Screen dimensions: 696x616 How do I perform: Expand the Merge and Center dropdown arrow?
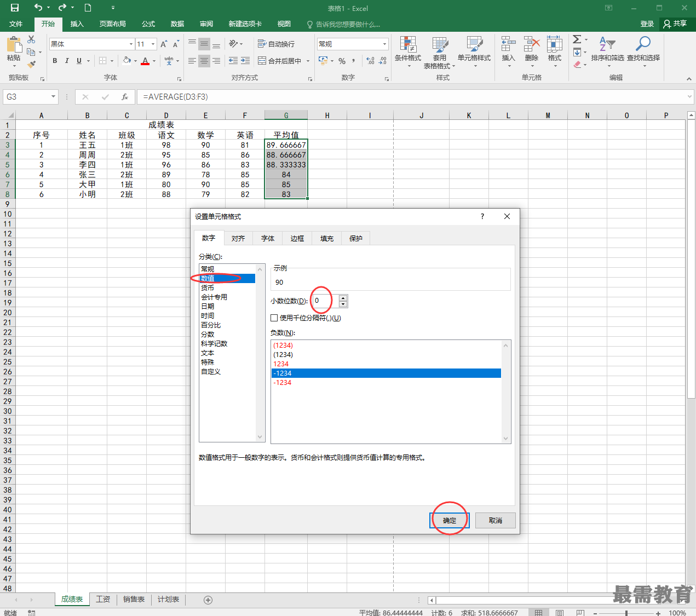308,61
